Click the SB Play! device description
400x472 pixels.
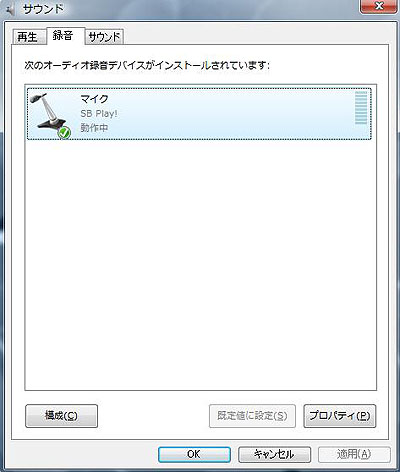coord(99,114)
